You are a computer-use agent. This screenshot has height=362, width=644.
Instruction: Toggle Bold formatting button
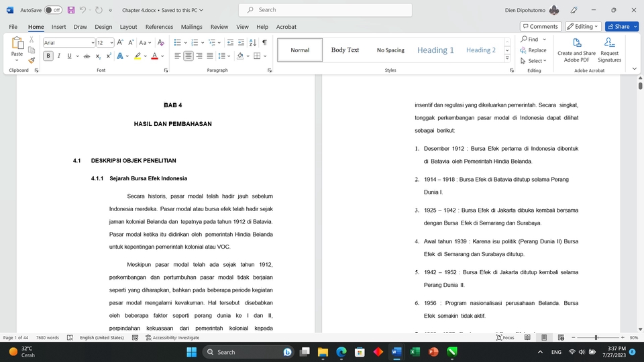pos(48,56)
